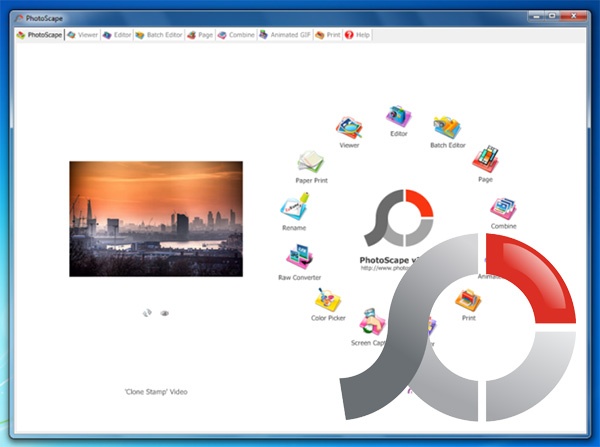
Task: Minimize the PhotoScape window
Action: (x=536, y=16)
